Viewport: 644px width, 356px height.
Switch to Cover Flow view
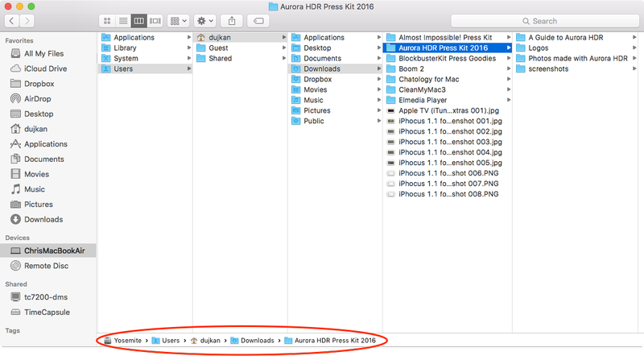pyautogui.click(x=155, y=21)
